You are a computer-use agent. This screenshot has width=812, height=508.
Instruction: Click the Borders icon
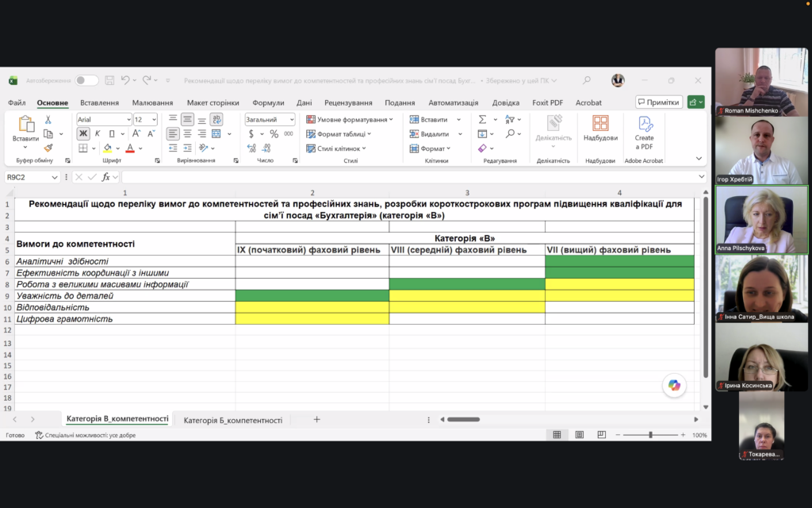coord(82,148)
